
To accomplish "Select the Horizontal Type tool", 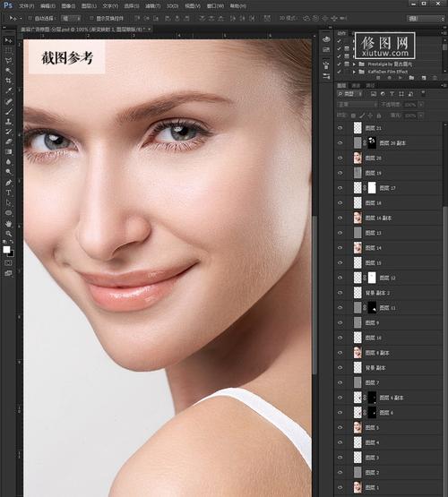I will [9, 193].
